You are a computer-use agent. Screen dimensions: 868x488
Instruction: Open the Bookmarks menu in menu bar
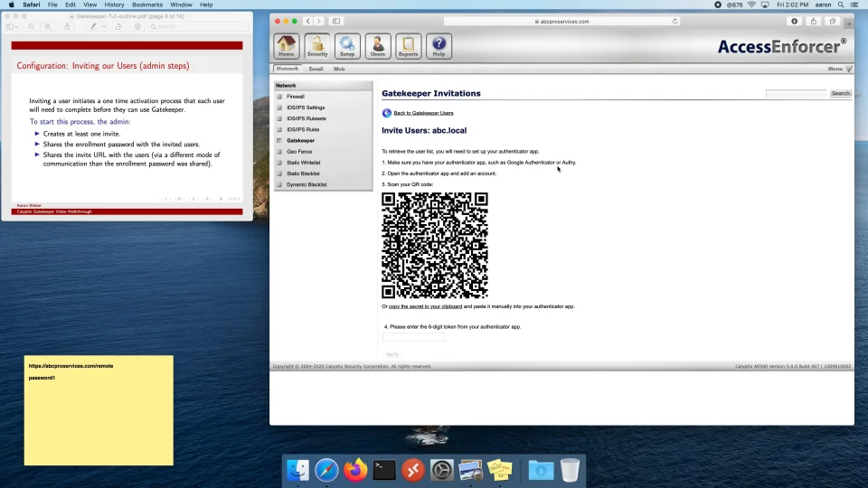(x=147, y=5)
